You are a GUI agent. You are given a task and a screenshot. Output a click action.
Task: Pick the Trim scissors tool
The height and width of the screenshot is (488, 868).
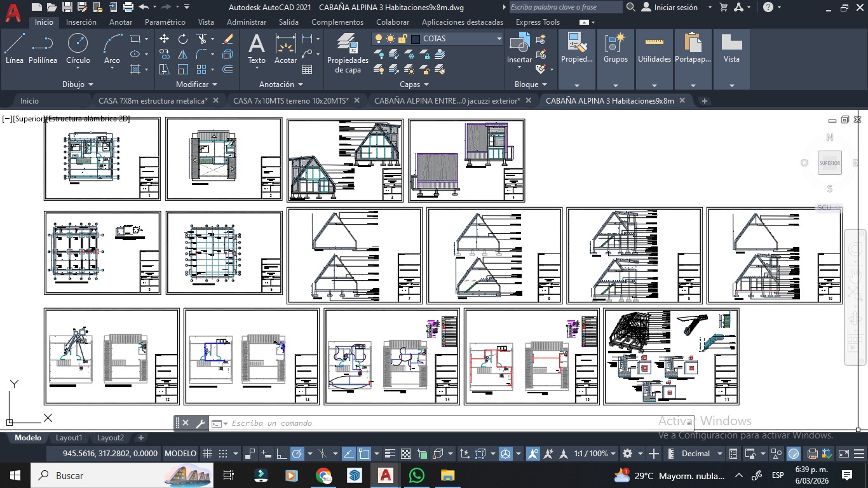[x=202, y=39]
